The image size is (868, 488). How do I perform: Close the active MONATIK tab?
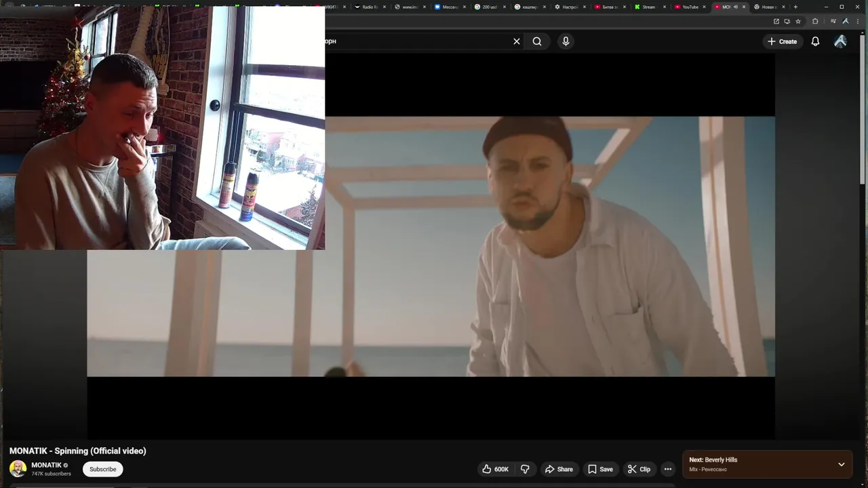(744, 7)
